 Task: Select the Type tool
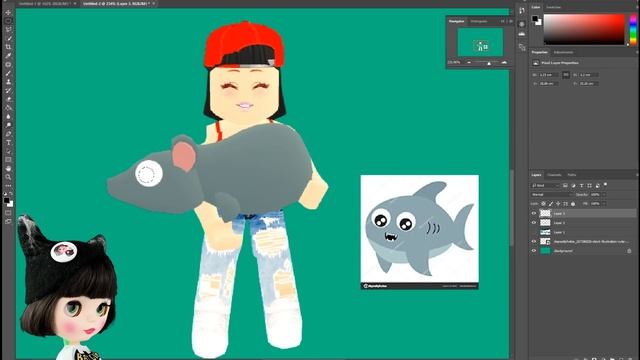[x=8, y=142]
